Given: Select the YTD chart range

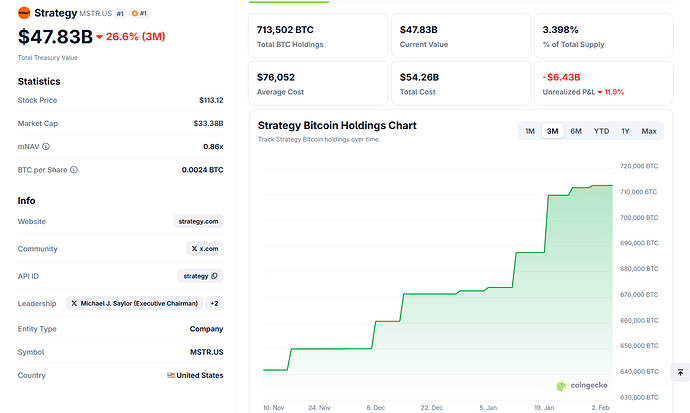Looking at the screenshot, I should tap(601, 131).
